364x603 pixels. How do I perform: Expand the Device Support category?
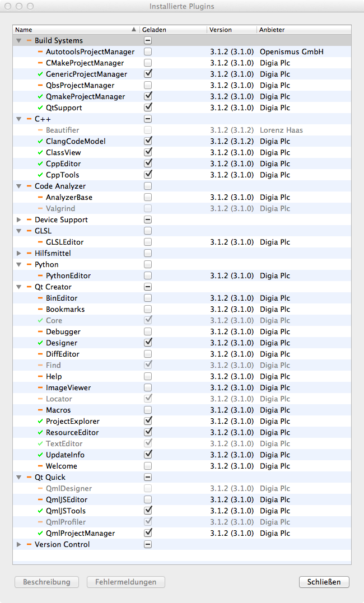(19, 219)
